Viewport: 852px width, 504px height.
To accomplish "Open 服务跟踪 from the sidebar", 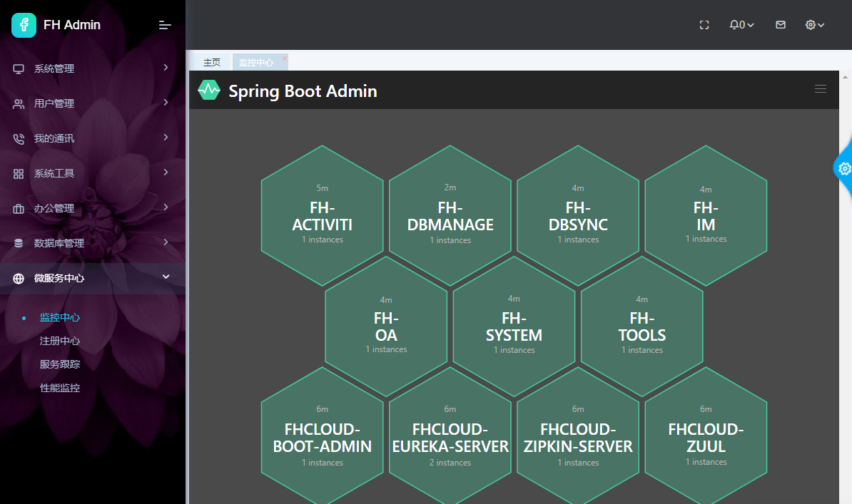I will pos(60,364).
